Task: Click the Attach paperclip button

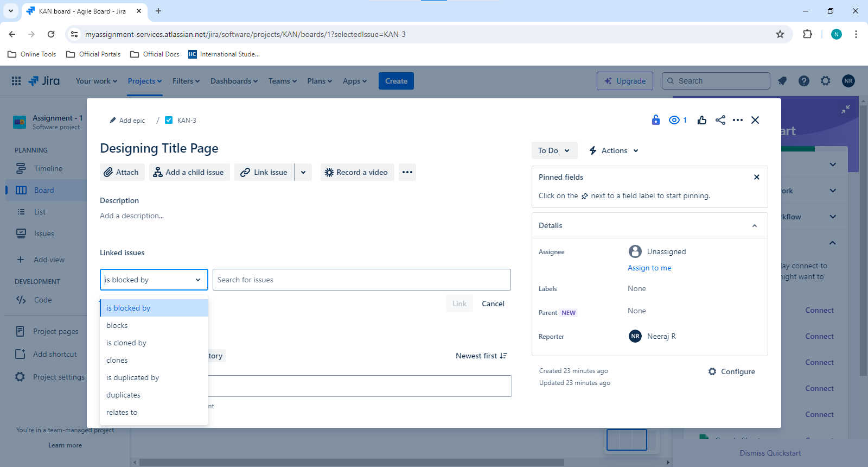Action: [122, 172]
